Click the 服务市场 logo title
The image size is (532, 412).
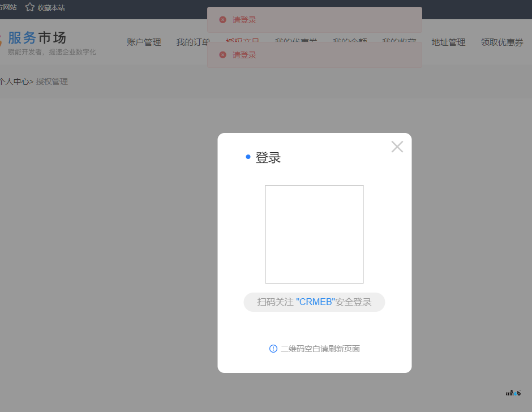(37, 38)
